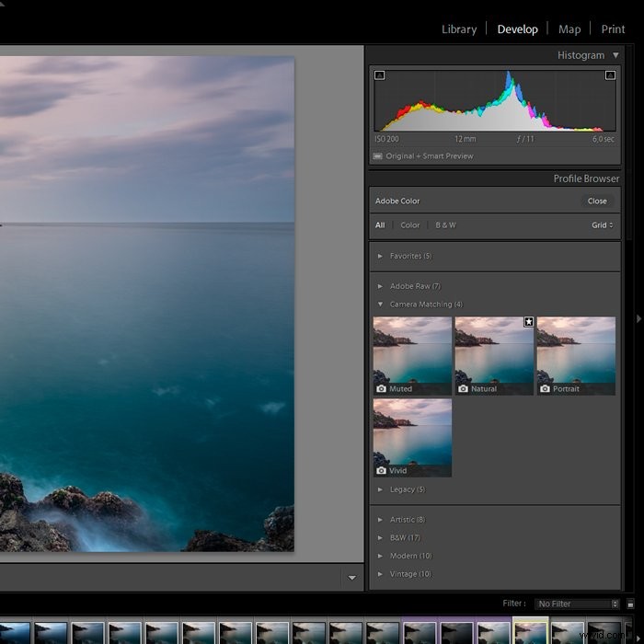This screenshot has height=644, width=644.
Task: Toggle shadow clipping indicator in histogram
Action: click(379, 75)
